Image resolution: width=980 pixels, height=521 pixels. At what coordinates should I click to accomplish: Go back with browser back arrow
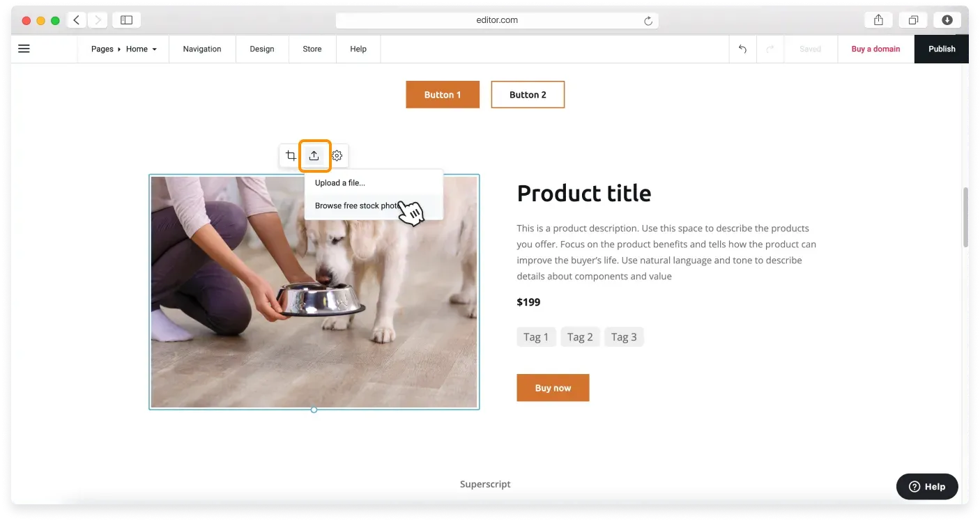pyautogui.click(x=77, y=20)
